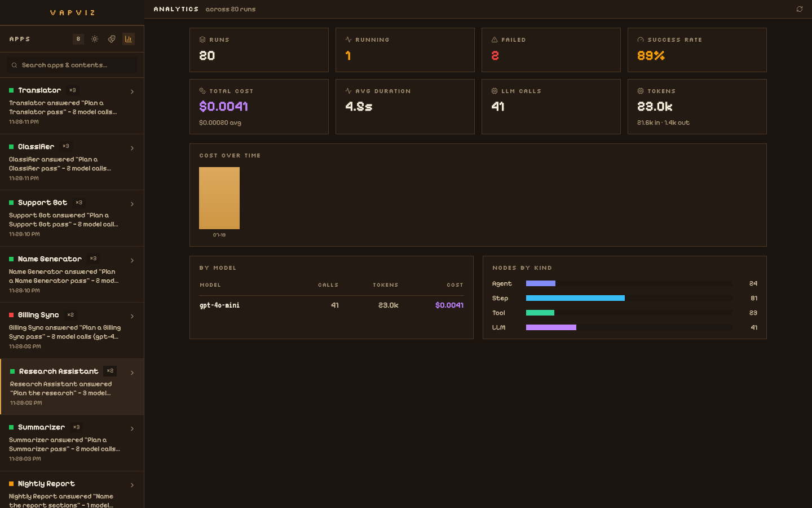This screenshot has width=812, height=508.
Task: Click the layers icon on the Runs card
Action: [202, 40]
